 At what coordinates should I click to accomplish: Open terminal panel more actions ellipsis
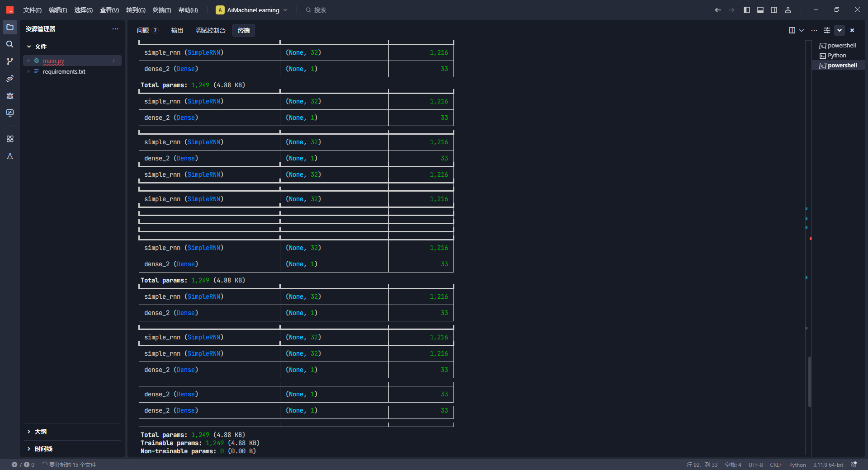814,30
